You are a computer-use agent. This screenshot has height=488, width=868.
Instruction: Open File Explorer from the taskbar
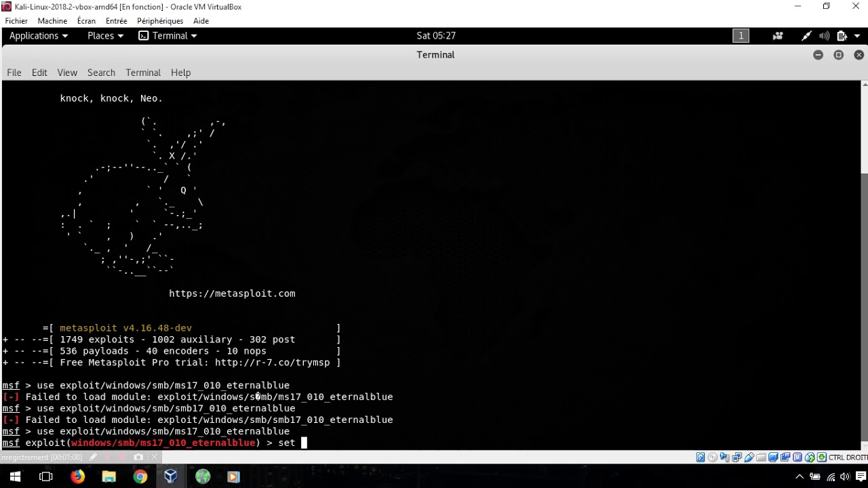108,476
